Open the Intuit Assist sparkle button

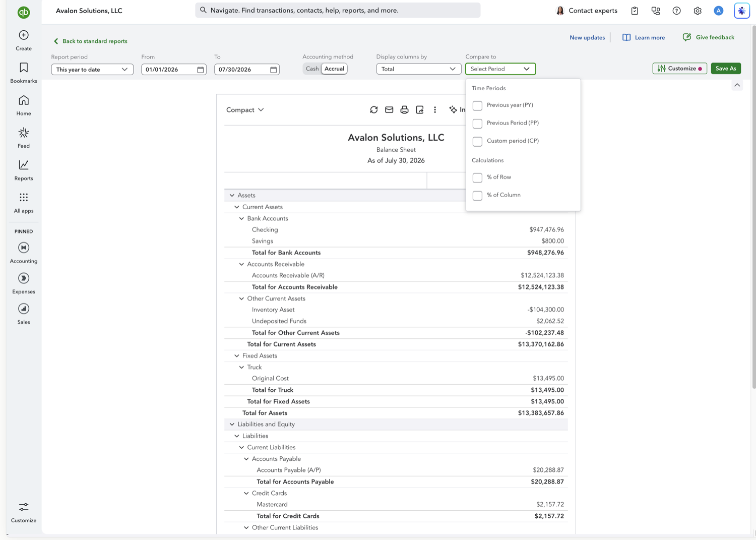pos(742,11)
